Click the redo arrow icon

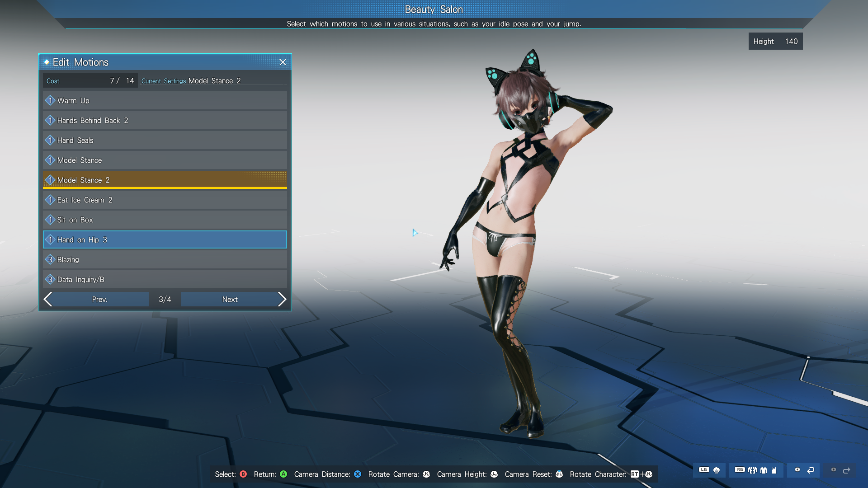pos(847,470)
